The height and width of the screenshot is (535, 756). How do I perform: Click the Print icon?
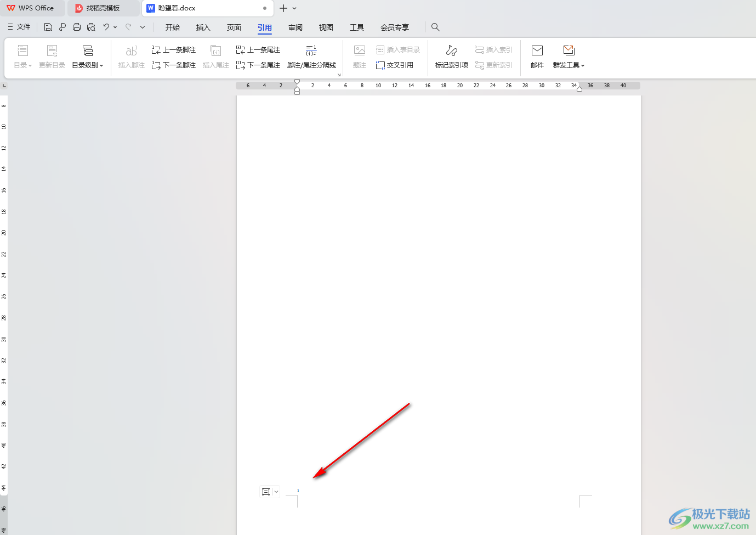[77, 27]
